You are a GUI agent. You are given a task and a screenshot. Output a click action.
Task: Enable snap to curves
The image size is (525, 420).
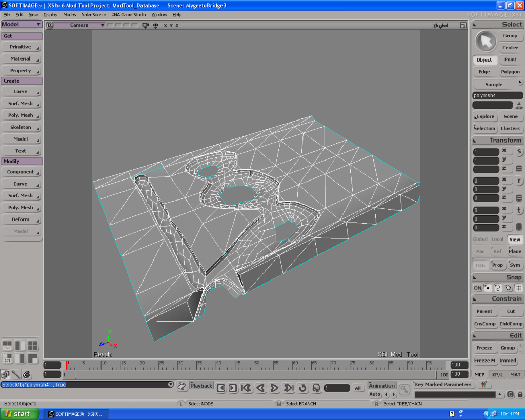(x=498, y=288)
